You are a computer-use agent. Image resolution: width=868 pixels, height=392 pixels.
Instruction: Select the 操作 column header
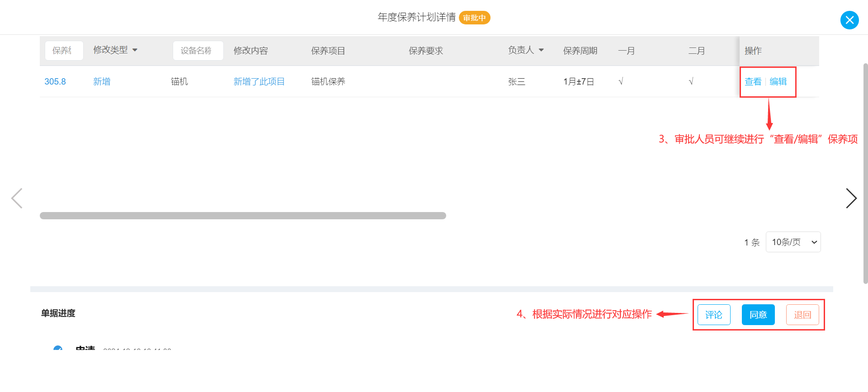[x=753, y=51]
